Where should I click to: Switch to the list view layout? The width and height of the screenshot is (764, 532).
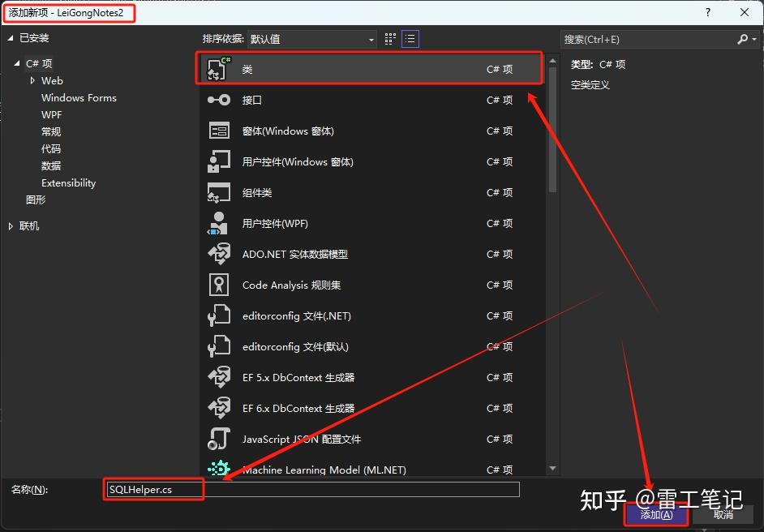[410, 39]
